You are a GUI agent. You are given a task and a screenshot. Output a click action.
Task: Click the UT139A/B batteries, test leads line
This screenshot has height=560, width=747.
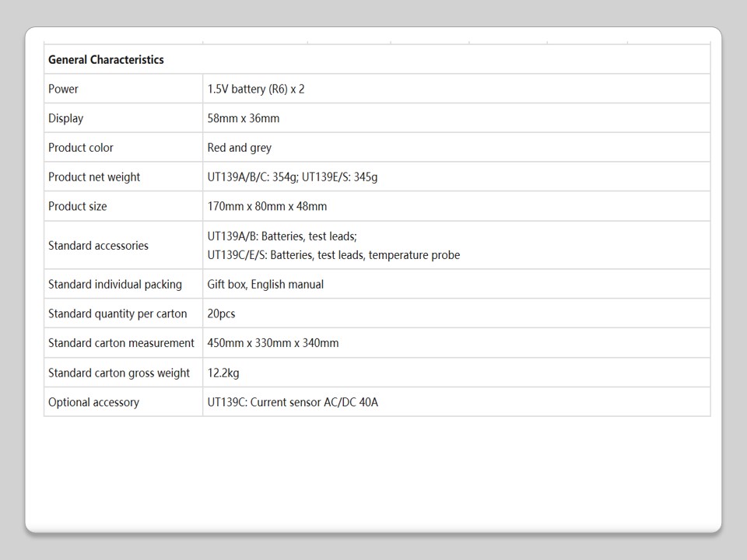coord(282,236)
